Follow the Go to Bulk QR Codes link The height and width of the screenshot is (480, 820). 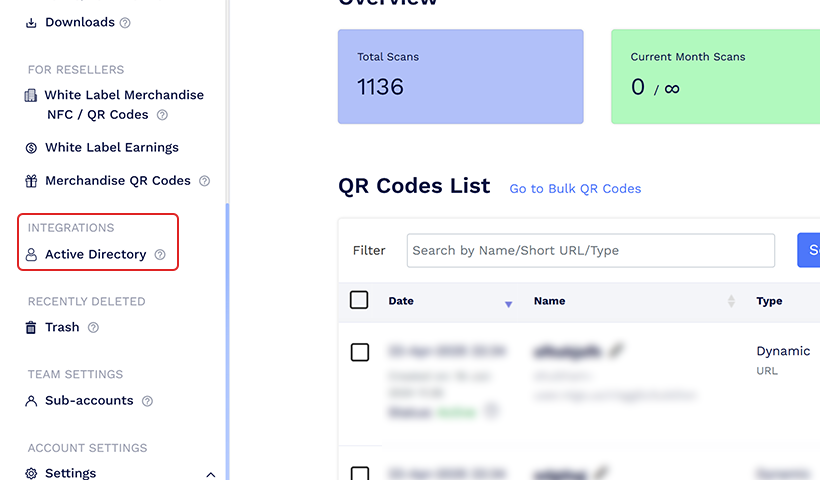[x=575, y=189]
